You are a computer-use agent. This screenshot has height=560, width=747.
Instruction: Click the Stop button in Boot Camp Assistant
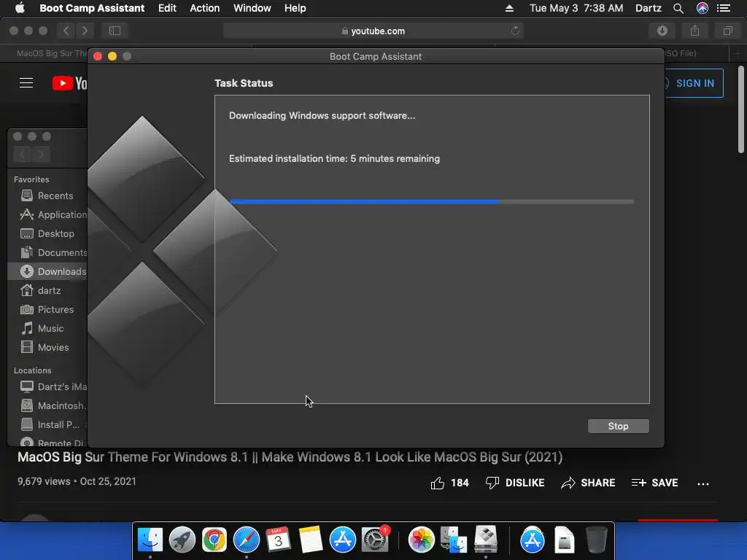pyautogui.click(x=618, y=426)
